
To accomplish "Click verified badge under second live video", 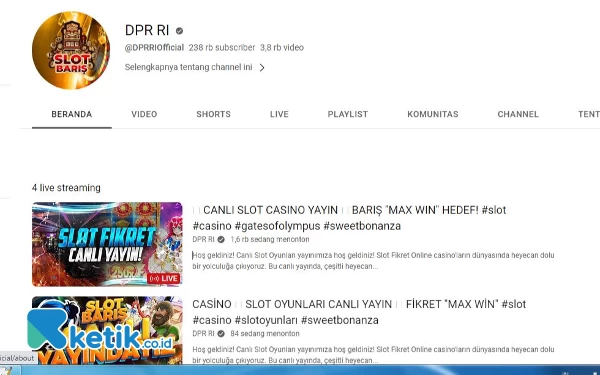I will (221, 334).
